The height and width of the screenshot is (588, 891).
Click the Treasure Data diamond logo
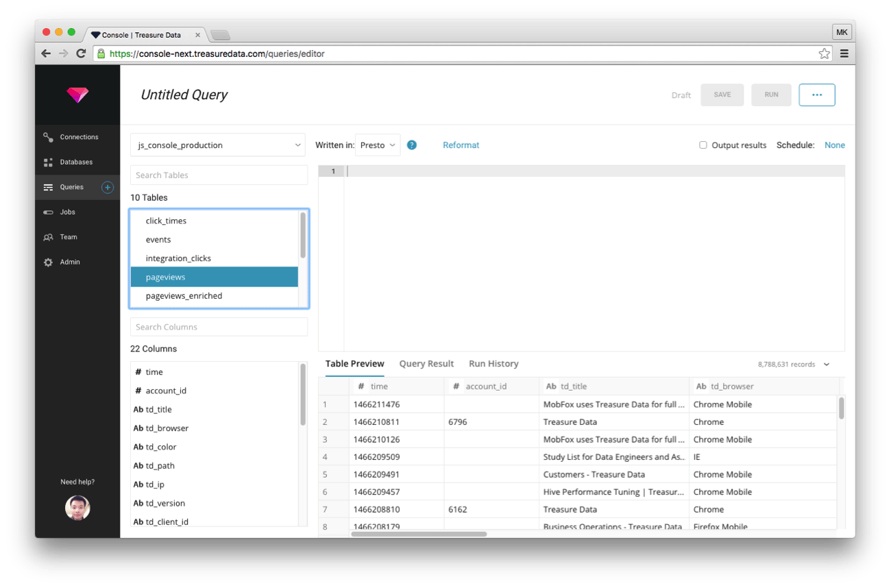pyautogui.click(x=77, y=95)
